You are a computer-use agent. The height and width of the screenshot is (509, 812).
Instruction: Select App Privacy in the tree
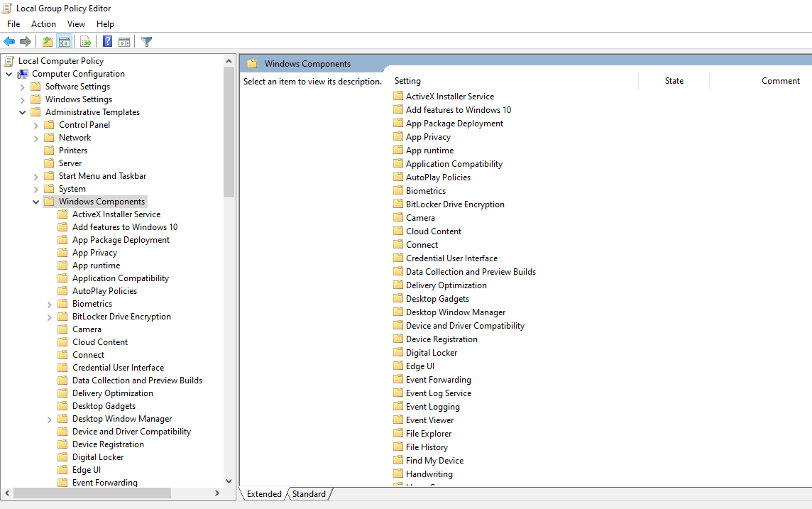(x=95, y=253)
